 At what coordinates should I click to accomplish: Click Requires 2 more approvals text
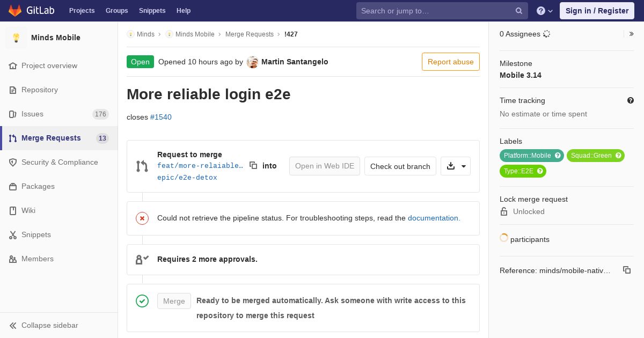207,259
